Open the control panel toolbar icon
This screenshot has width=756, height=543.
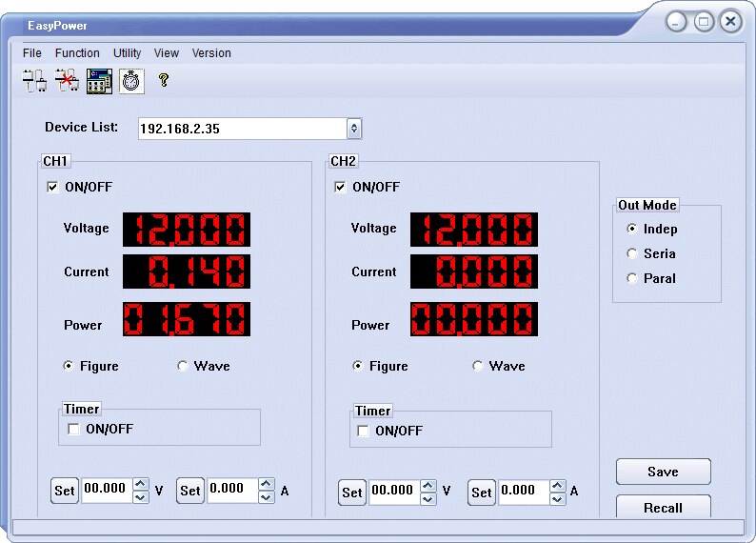(99, 81)
